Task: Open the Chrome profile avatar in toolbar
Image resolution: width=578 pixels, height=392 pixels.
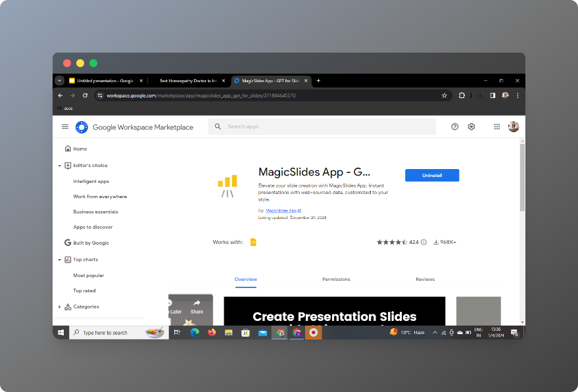Action: click(505, 95)
